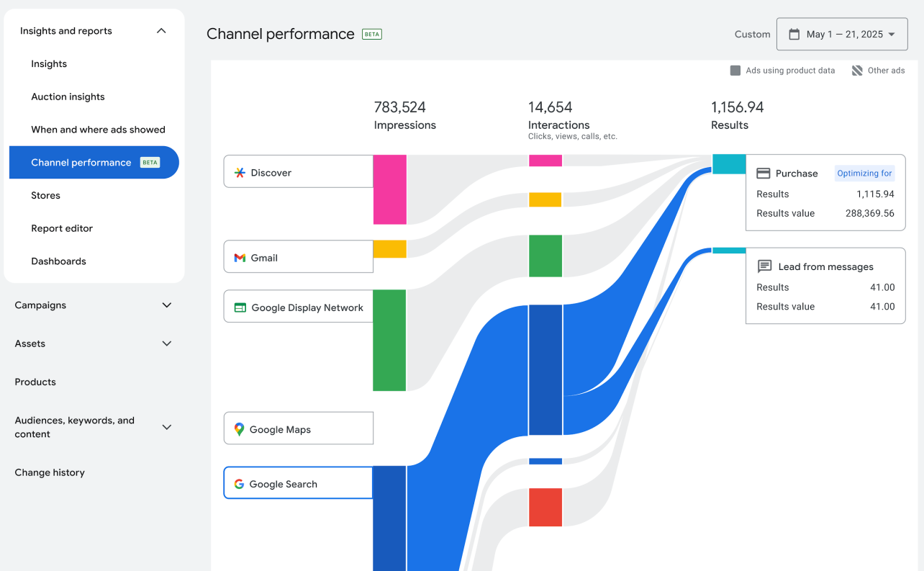Click the pink Discover impressions bar
This screenshot has width=924, height=571.
coord(389,189)
